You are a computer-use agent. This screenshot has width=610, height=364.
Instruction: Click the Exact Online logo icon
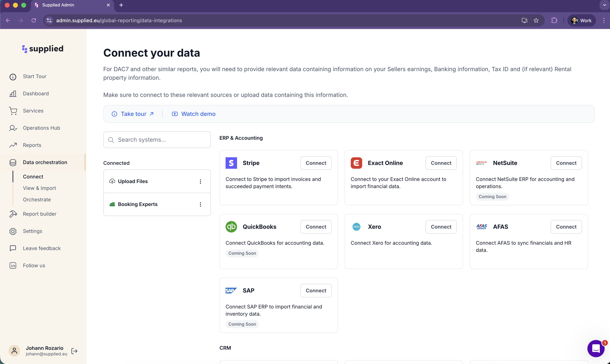356,163
